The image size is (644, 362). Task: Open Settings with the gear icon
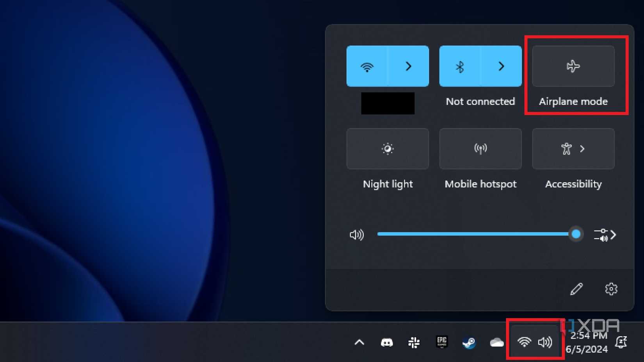611,289
